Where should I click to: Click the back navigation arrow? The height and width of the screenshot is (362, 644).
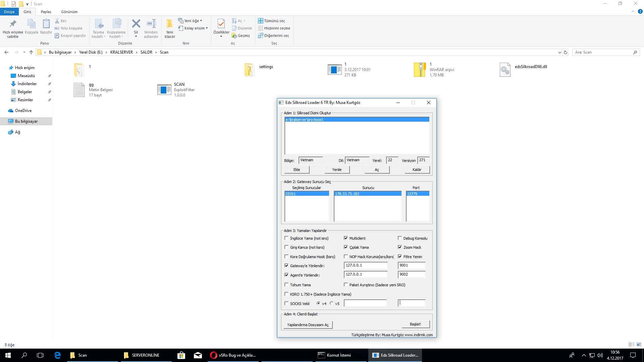(6, 52)
